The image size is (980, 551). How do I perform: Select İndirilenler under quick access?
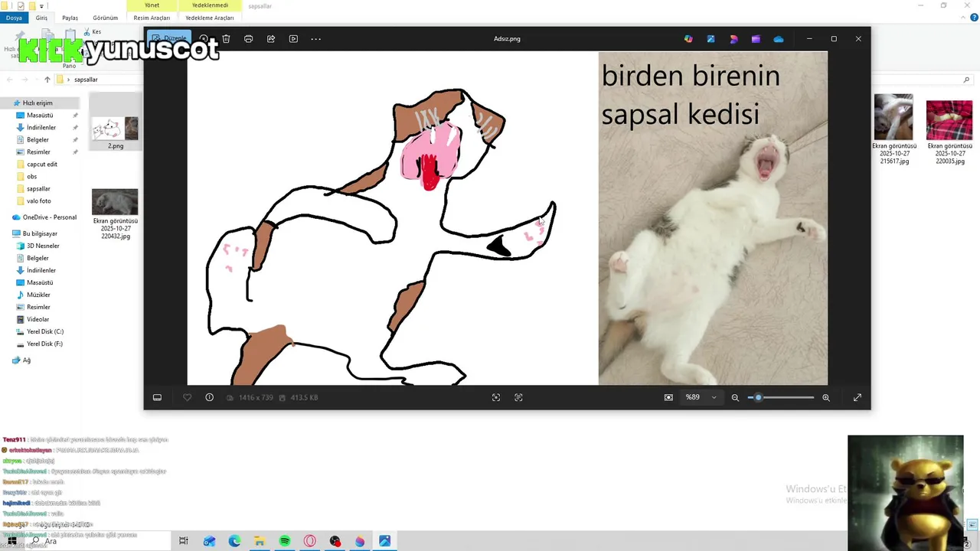pyautogui.click(x=41, y=127)
